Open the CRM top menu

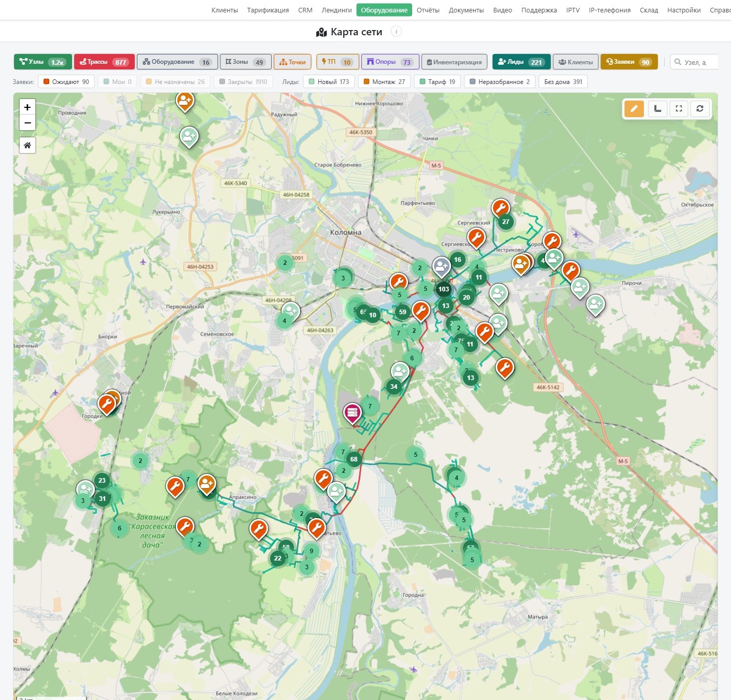point(305,10)
